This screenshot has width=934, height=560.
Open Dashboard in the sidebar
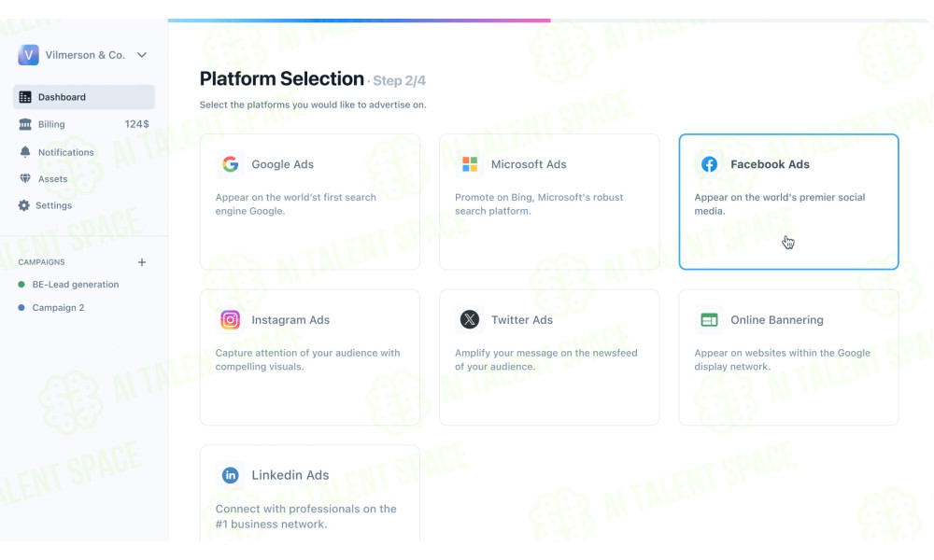(84, 97)
